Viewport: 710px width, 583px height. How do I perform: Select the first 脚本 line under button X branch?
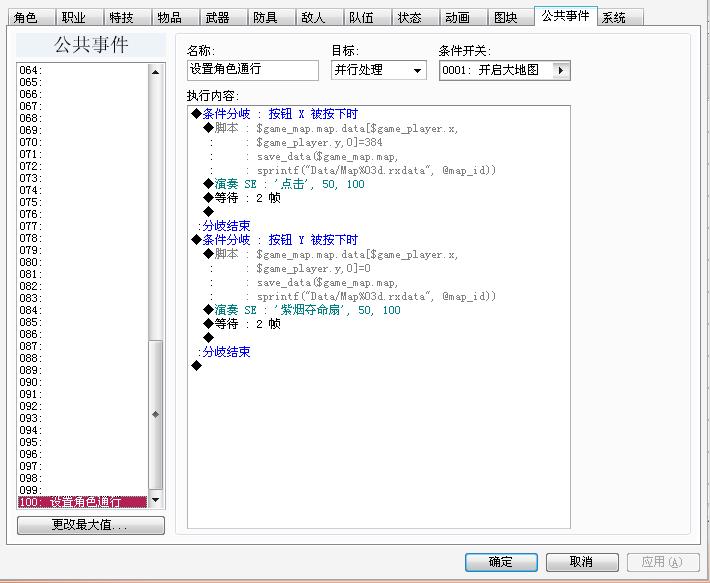pos(331,128)
